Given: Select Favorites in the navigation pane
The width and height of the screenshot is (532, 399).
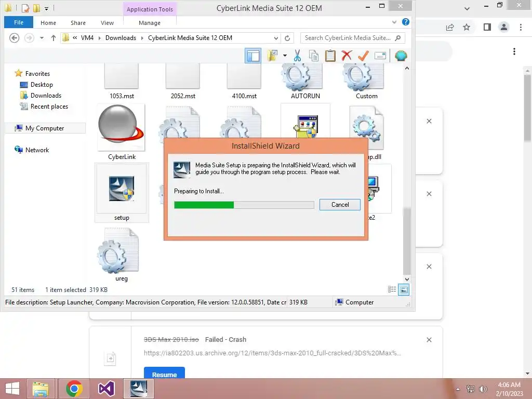Looking at the screenshot, I should click(37, 74).
